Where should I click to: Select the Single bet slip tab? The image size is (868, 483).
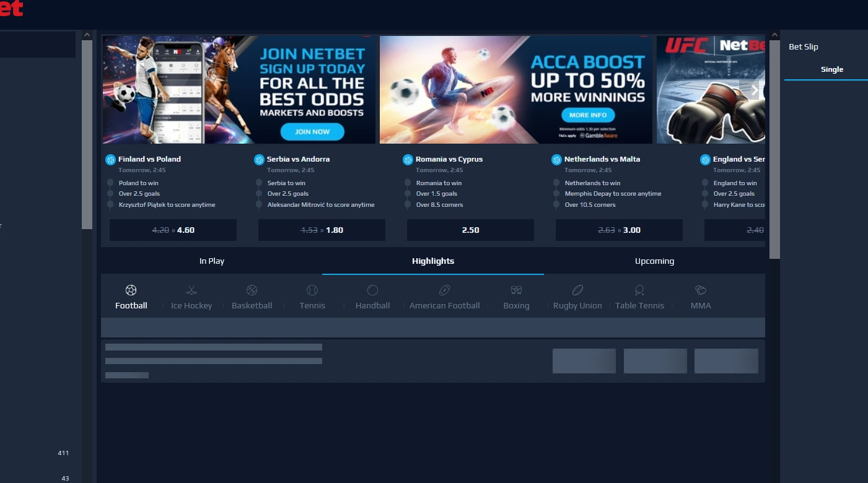tap(832, 69)
